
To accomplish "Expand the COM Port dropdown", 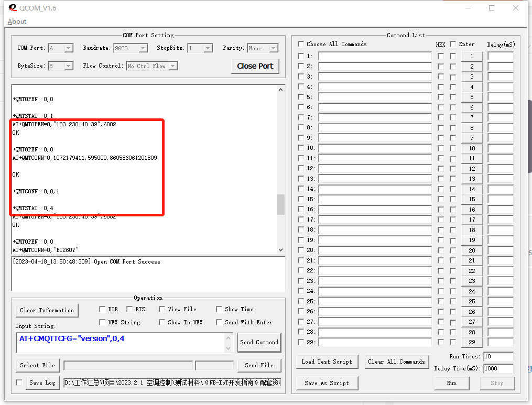I will click(69, 48).
